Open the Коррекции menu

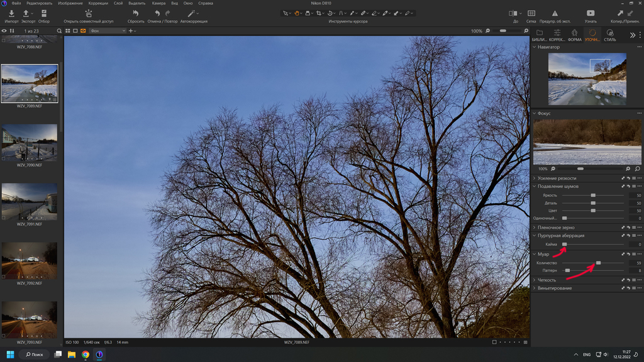98,3
